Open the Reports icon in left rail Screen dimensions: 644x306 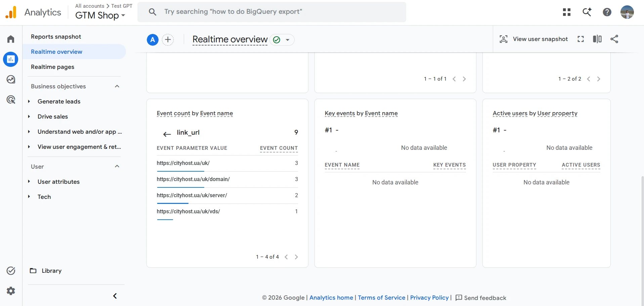click(11, 59)
